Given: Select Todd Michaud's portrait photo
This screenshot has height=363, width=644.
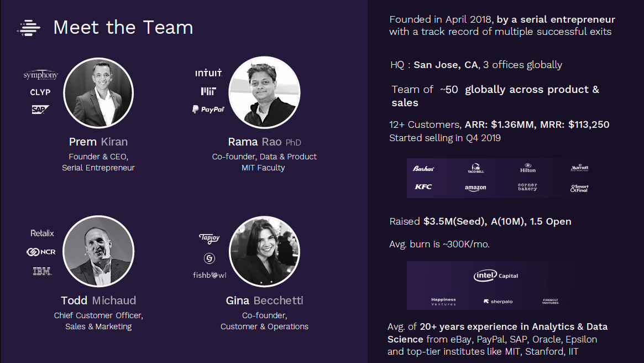Looking at the screenshot, I should (98, 251).
